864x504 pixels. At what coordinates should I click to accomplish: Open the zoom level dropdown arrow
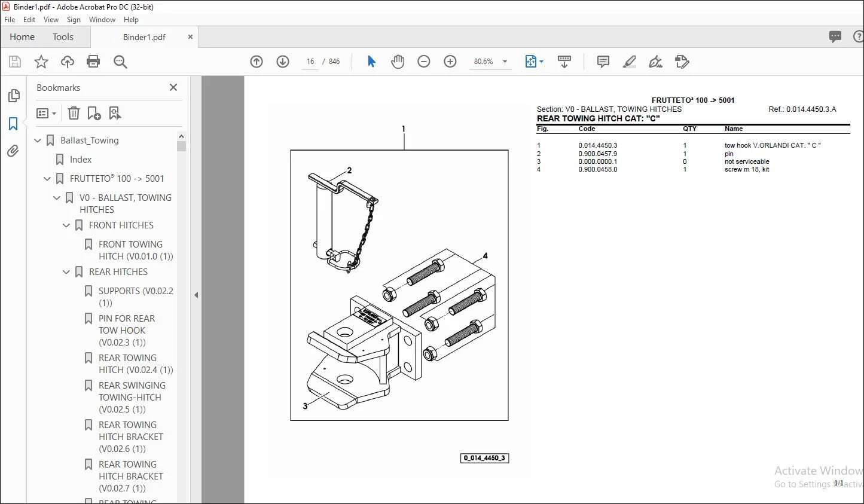505,62
